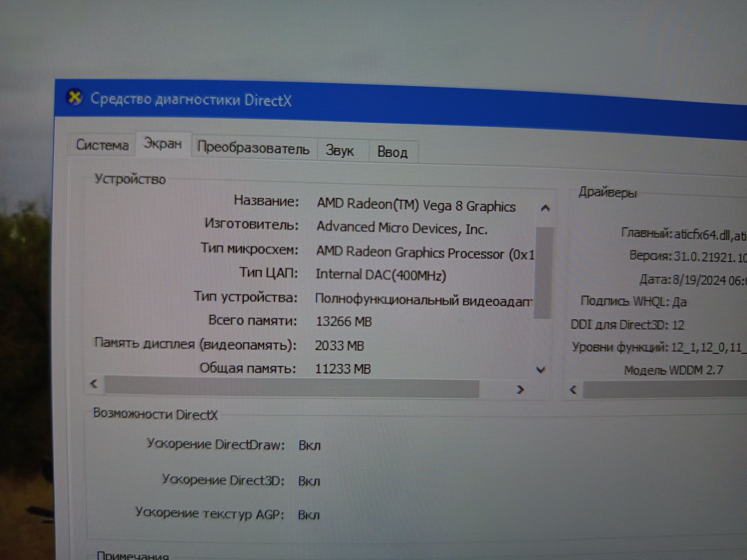Select Advanced Micro Devices, Inc. text
Image resolution: width=747 pixels, height=560 pixels.
pyautogui.click(x=402, y=227)
